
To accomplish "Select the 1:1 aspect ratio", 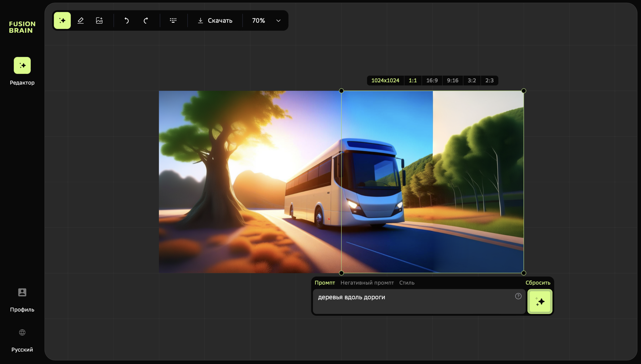I will point(412,80).
